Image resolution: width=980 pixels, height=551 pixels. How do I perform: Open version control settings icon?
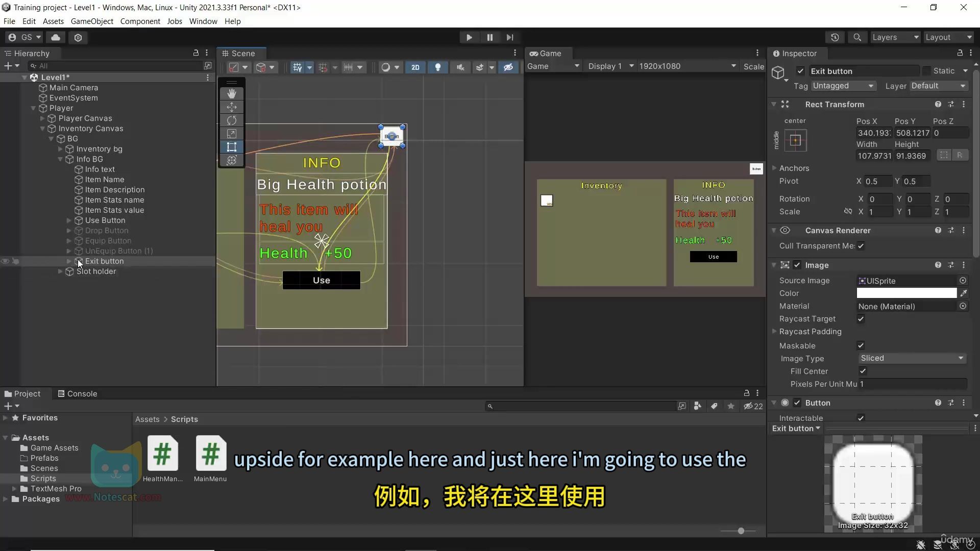[x=78, y=37]
